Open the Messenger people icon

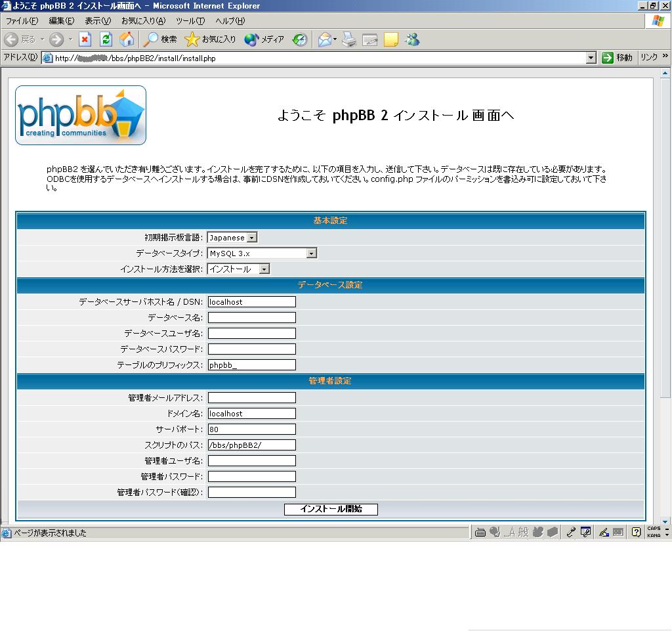coord(413,39)
